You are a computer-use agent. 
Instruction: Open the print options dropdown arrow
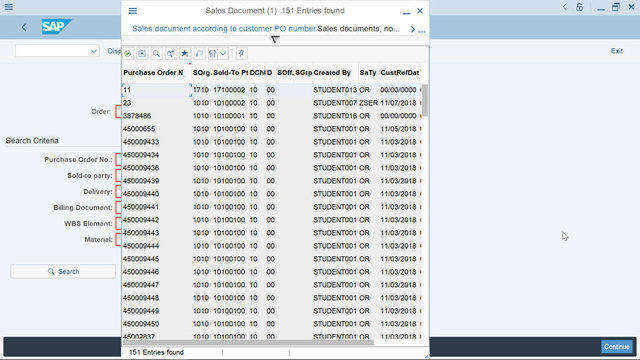tap(223, 53)
